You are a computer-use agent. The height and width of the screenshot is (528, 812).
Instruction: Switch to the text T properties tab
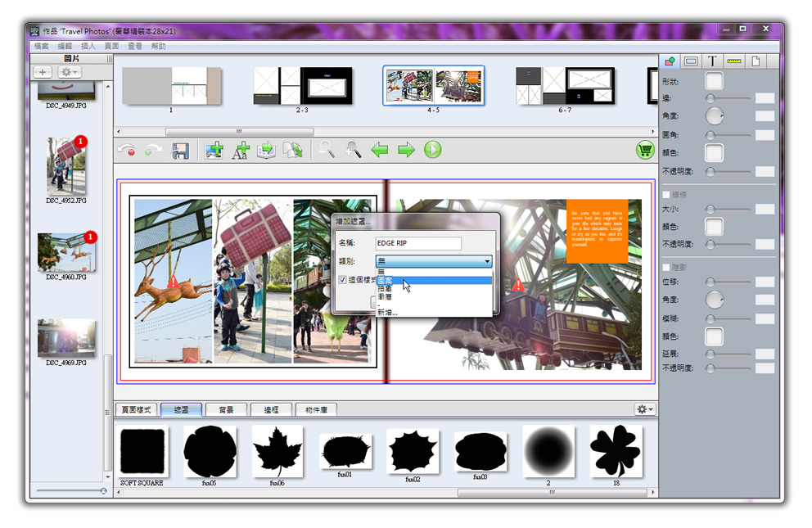[x=712, y=61]
